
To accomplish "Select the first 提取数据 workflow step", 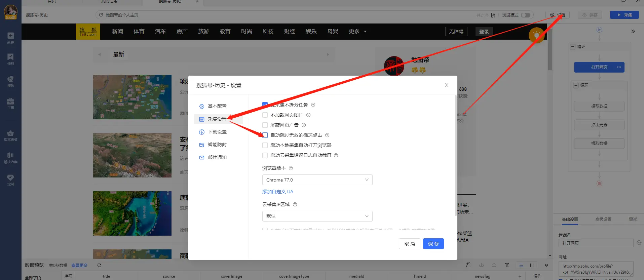I will (x=599, y=106).
